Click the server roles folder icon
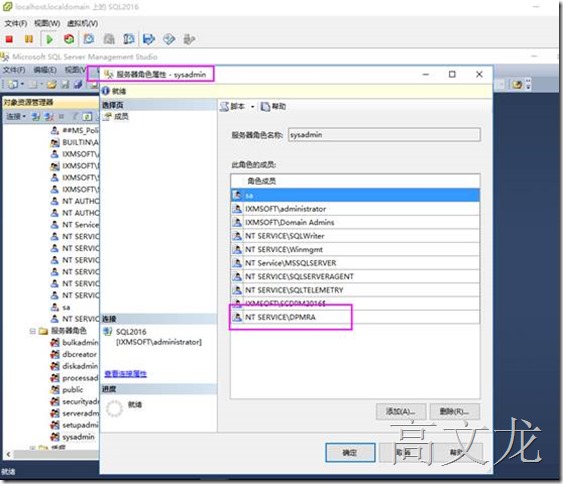 tap(43, 331)
